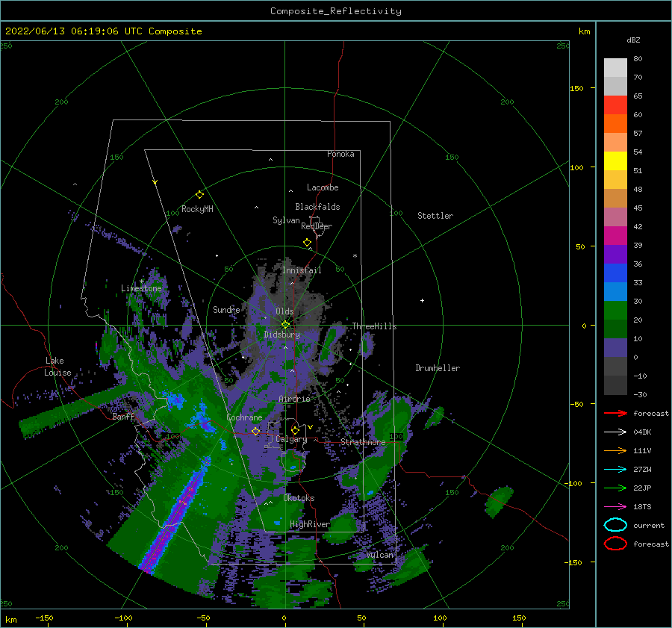Click the 'Airdrie' city label
The height and width of the screenshot is (628, 672).
[x=294, y=399]
